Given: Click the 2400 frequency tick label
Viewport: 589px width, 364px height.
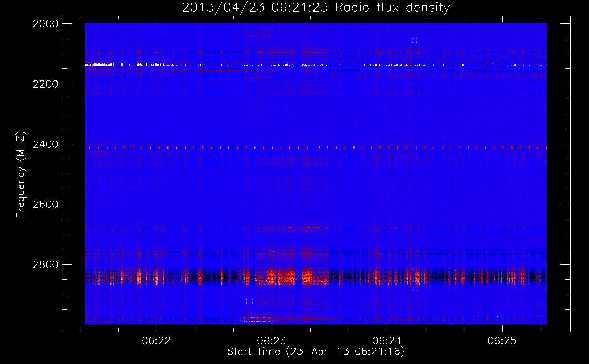Looking at the screenshot, I should point(46,144).
